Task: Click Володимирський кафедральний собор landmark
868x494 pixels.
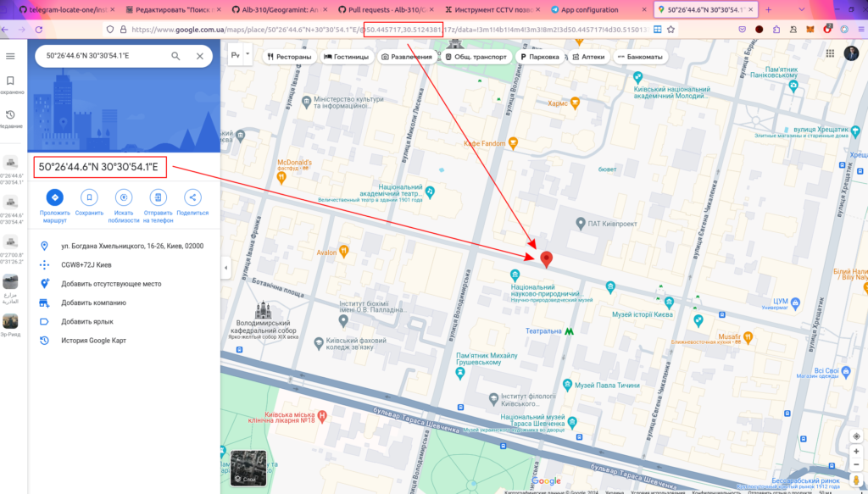Action: tap(263, 311)
